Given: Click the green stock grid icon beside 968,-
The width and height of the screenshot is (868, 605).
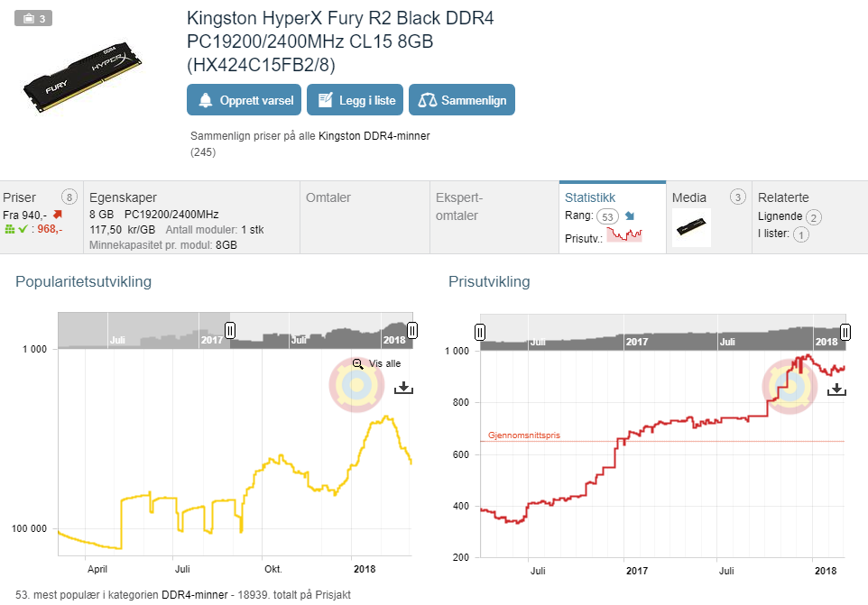Looking at the screenshot, I should point(9,229).
